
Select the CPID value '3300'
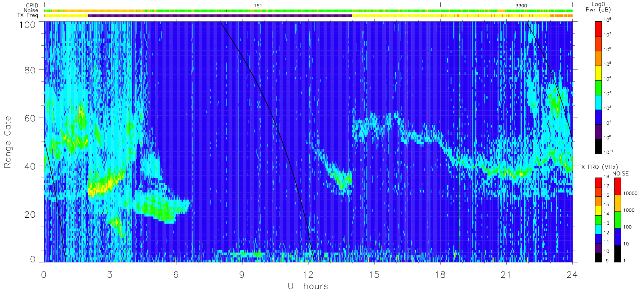[521, 6]
